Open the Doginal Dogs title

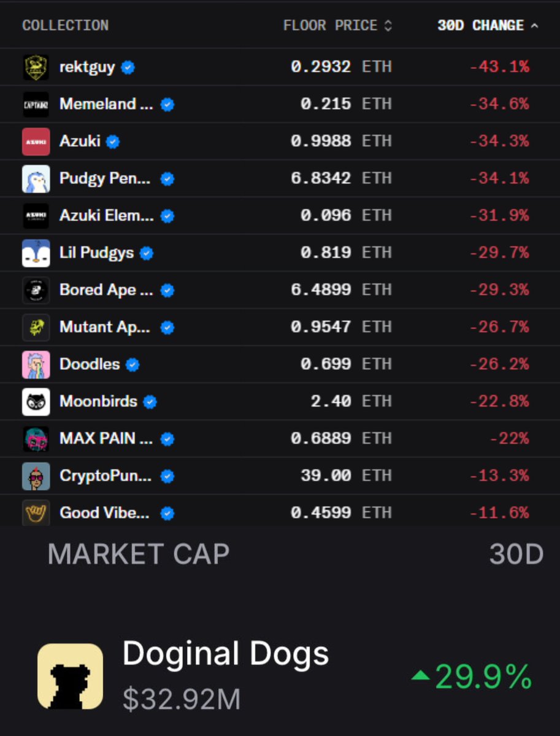225,654
